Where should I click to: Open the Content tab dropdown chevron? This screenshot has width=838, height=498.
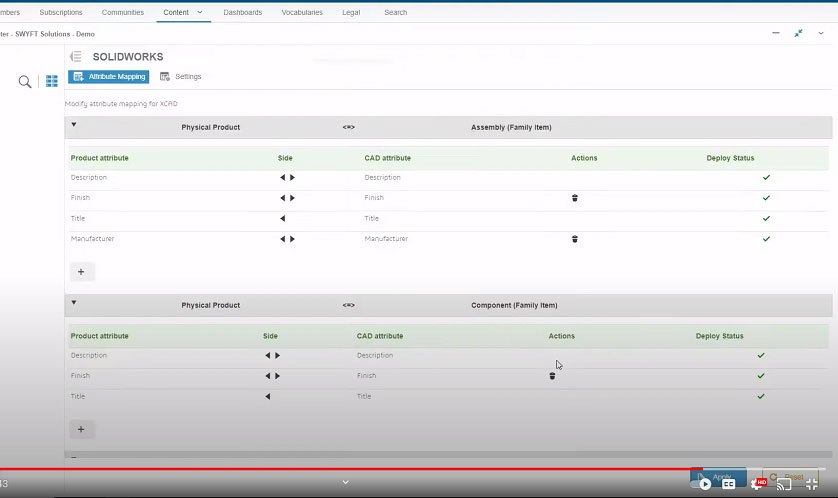coord(200,12)
